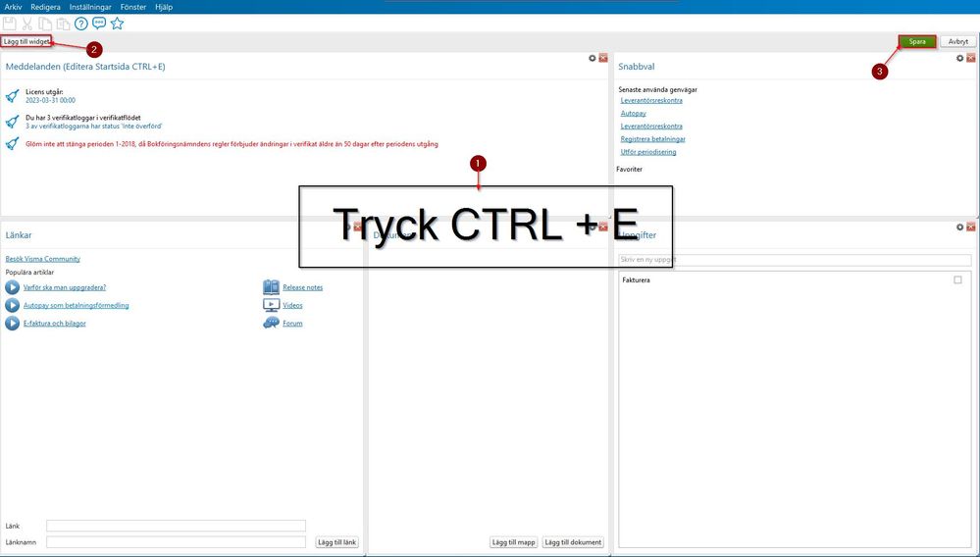Click the Forum speech bubbles icon
Image resolution: width=980 pixels, height=557 pixels.
coord(272,323)
